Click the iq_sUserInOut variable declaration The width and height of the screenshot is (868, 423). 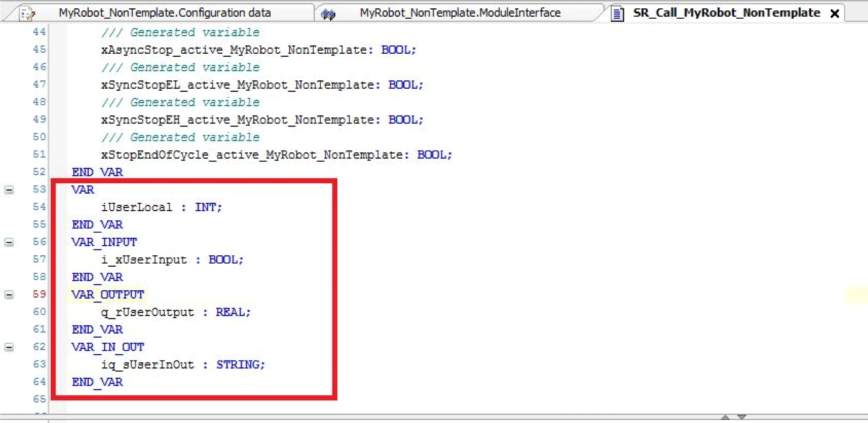(147, 365)
